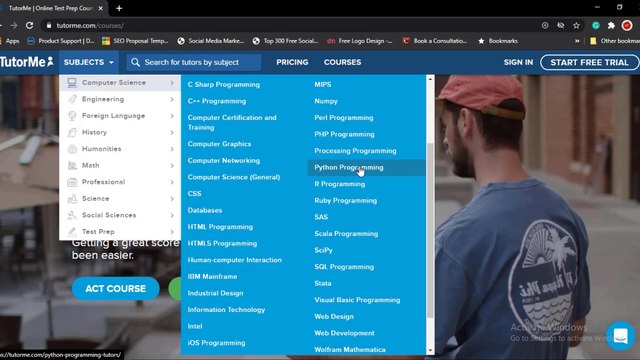Choose Visual Basic Programming
Viewport: 640px width, 360px height.
[357, 300]
